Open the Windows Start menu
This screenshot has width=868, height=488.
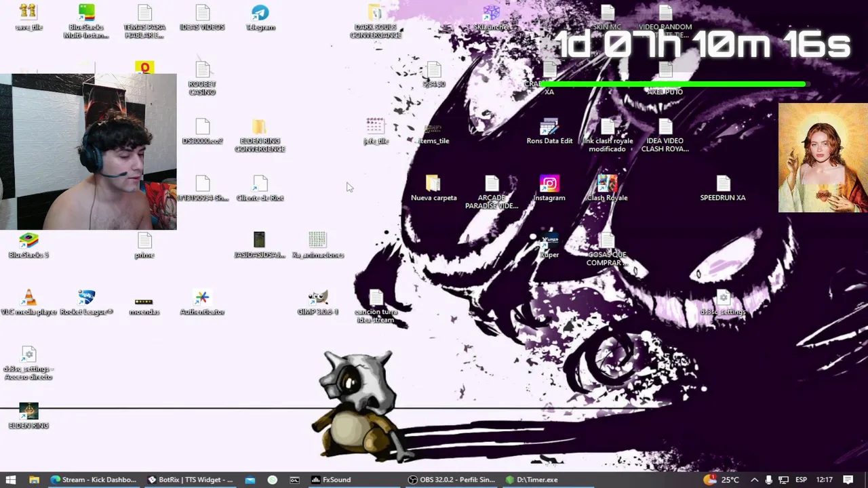coord(11,480)
